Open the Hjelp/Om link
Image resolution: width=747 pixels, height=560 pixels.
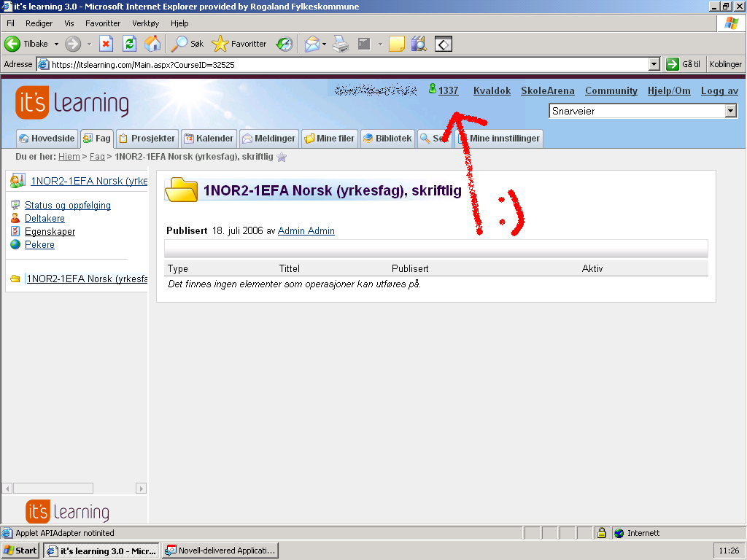(669, 90)
